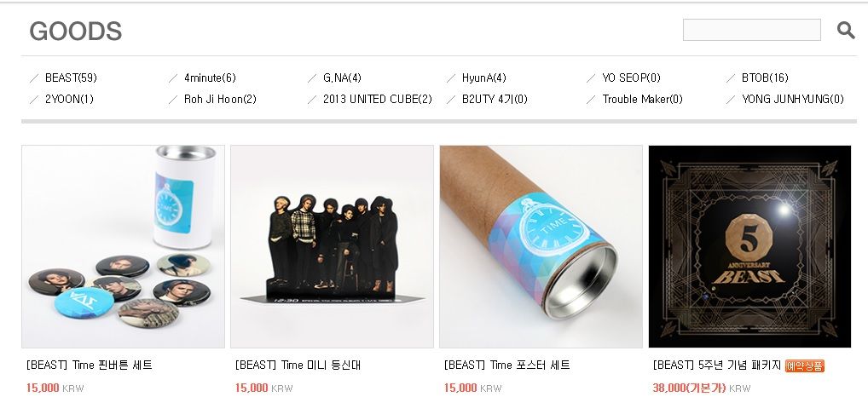Image resolution: width=868 pixels, height=420 pixels.
Task: Select the B2UTY 4기(0) category
Action: [x=495, y=99]
